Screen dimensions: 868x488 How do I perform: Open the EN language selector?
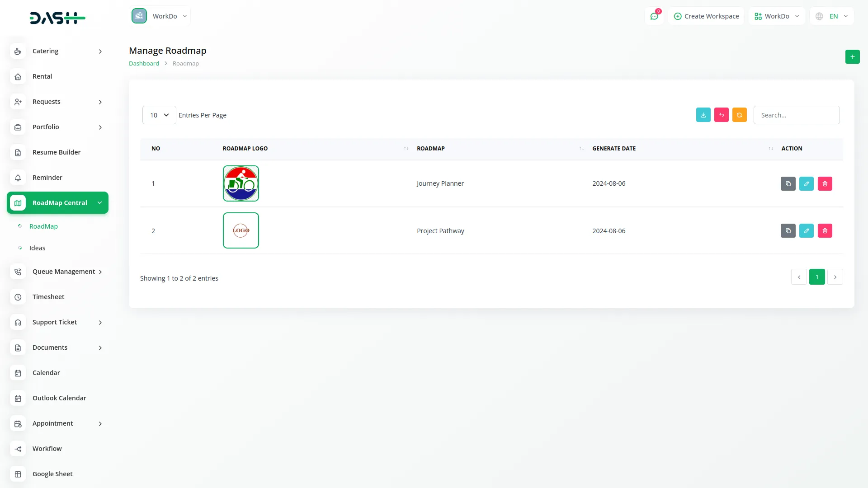832,16
